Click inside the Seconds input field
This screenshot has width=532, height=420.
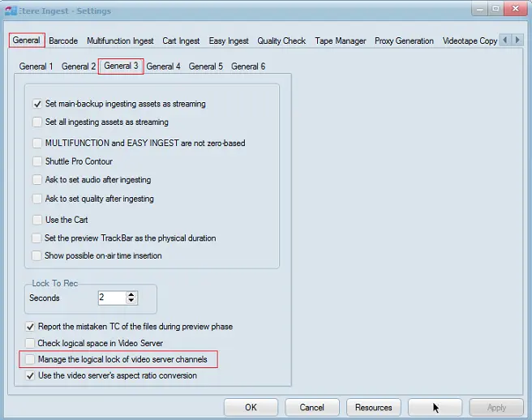point(111,298)
